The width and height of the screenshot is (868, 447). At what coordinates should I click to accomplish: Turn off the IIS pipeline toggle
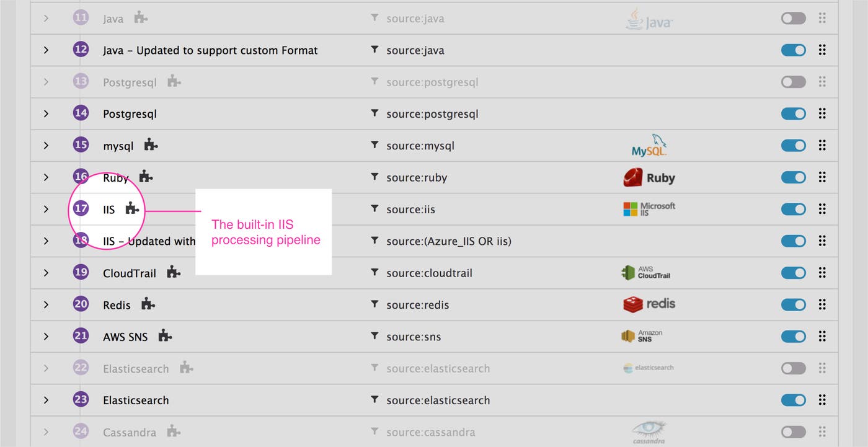coord(793,209)
